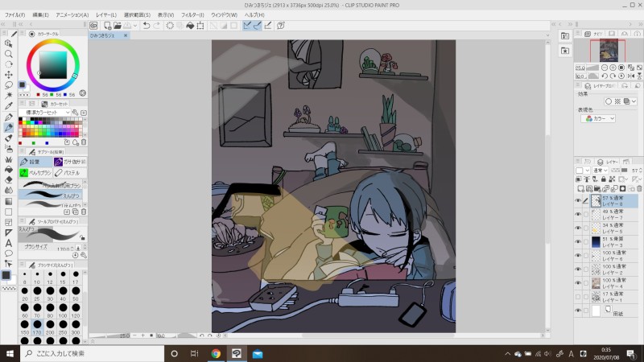Select the Balloon tool
The height and width of the screenshot is (362, 644).
[8, 253]
